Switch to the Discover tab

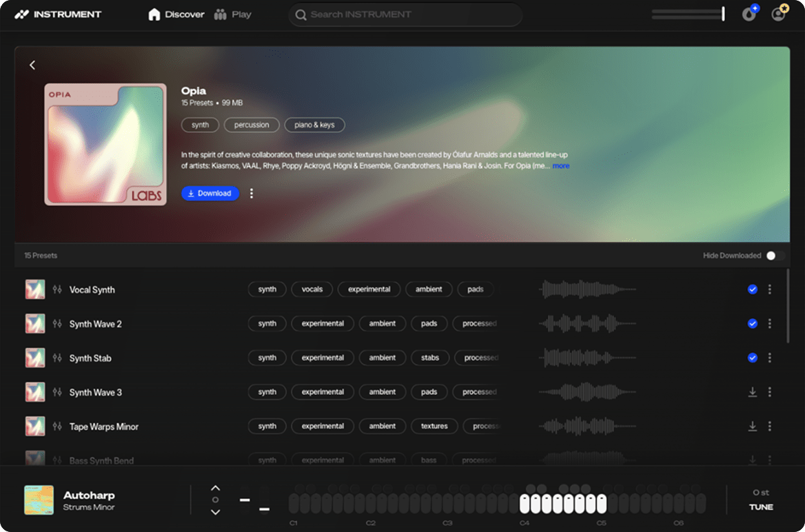176,14
